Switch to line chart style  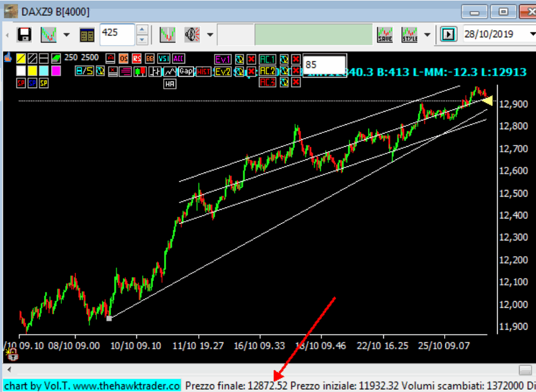(x=170, y=71)
